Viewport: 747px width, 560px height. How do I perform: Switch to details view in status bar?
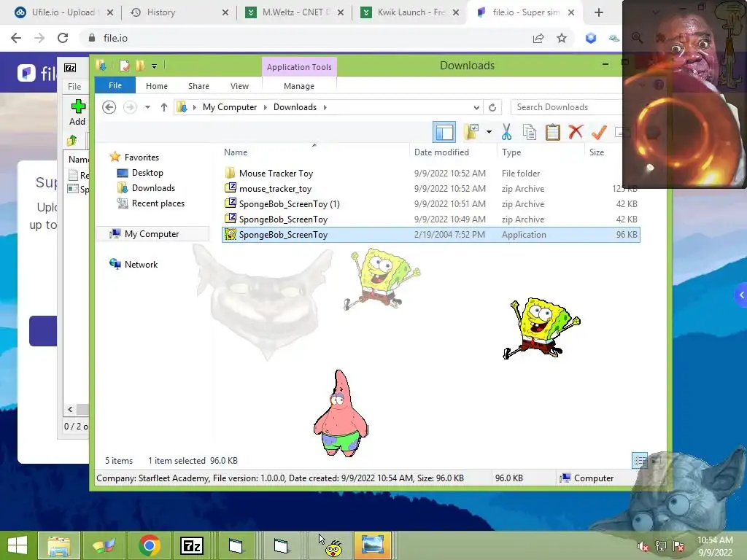coord(639,460)
